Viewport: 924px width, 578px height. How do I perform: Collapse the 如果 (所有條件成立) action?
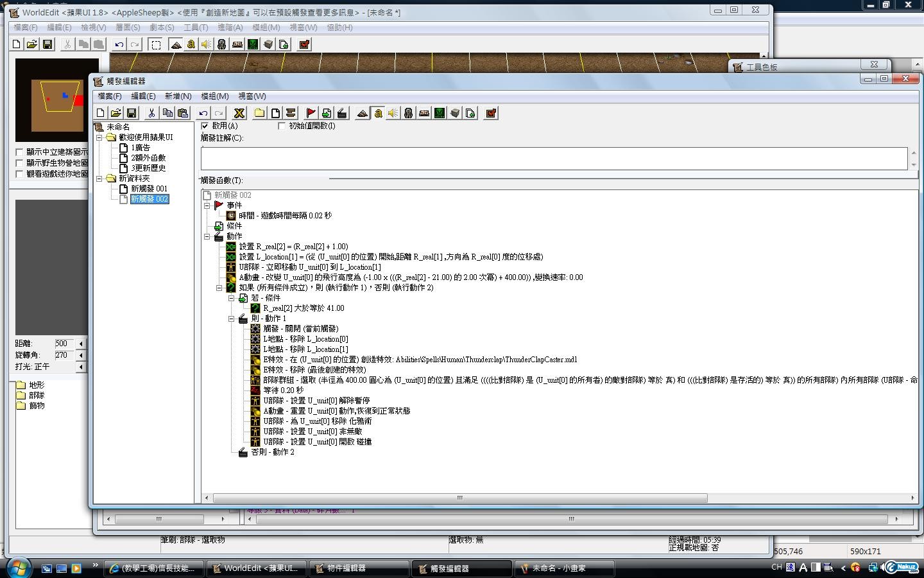(219, 288)
